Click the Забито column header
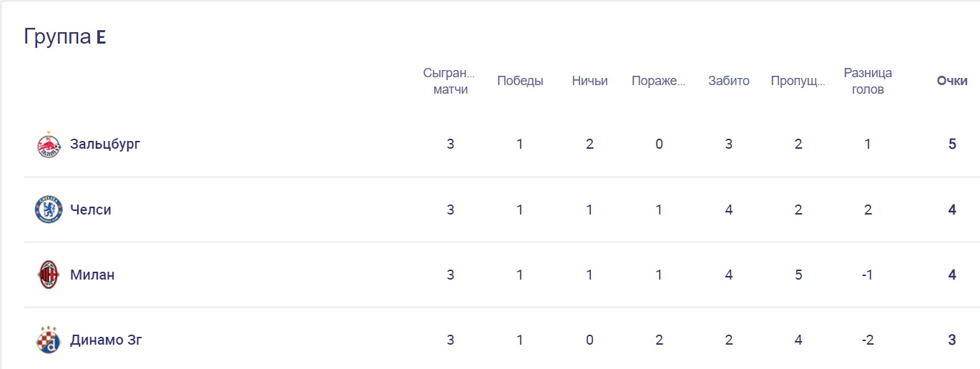 (x=728, y=81)
